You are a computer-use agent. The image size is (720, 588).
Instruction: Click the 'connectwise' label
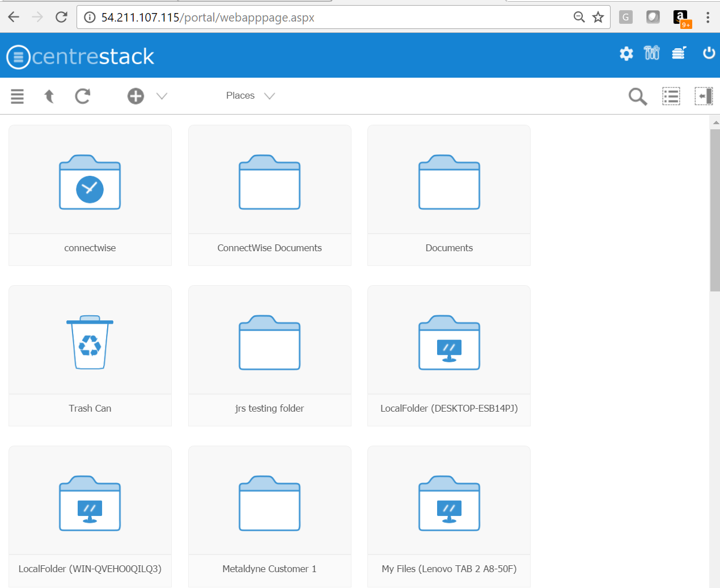click(90, 248)
